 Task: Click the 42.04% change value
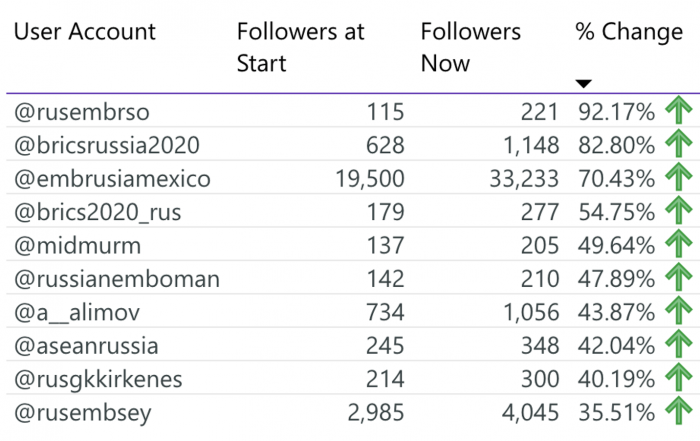tap(616, 346)
